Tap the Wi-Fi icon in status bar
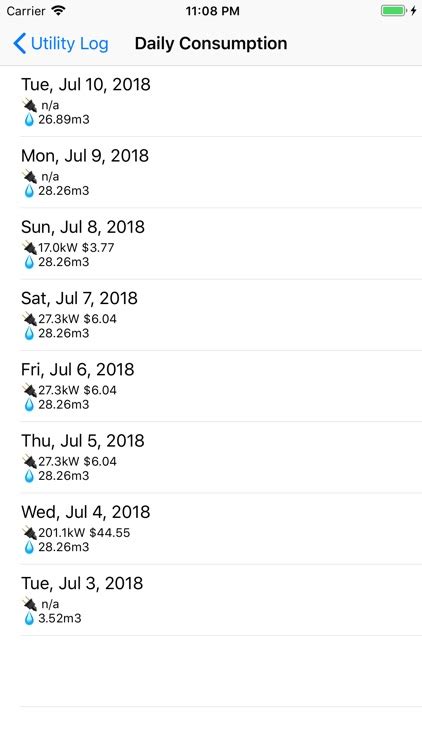 pyautogui.click(x=58, y=11)
